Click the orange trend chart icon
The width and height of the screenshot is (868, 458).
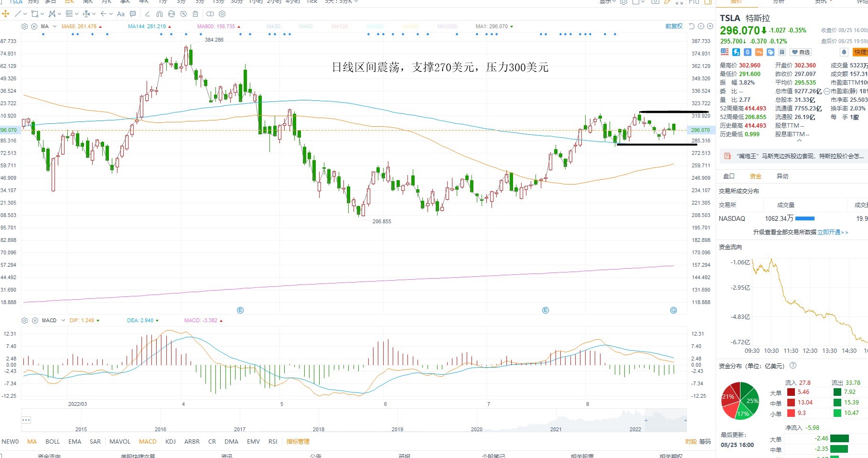(x=759, y=52)
